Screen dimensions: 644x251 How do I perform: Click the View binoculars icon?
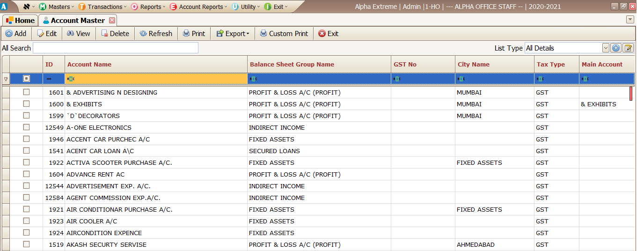[x=71, y=34]
